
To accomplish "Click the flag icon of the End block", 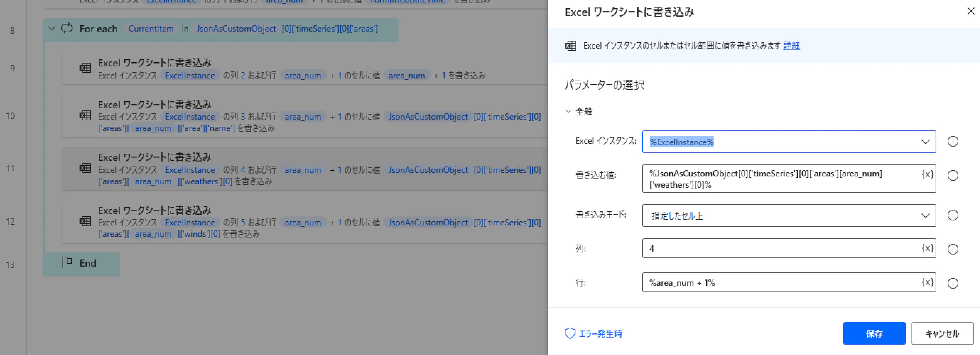I will (67, 262).
